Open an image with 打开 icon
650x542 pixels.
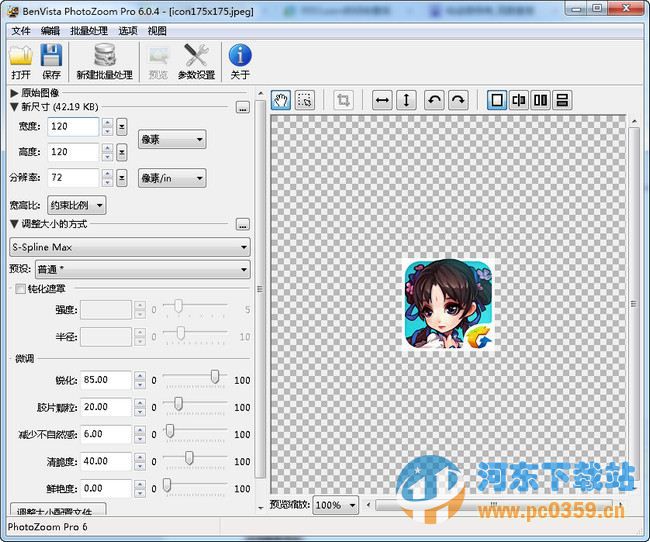21,61
